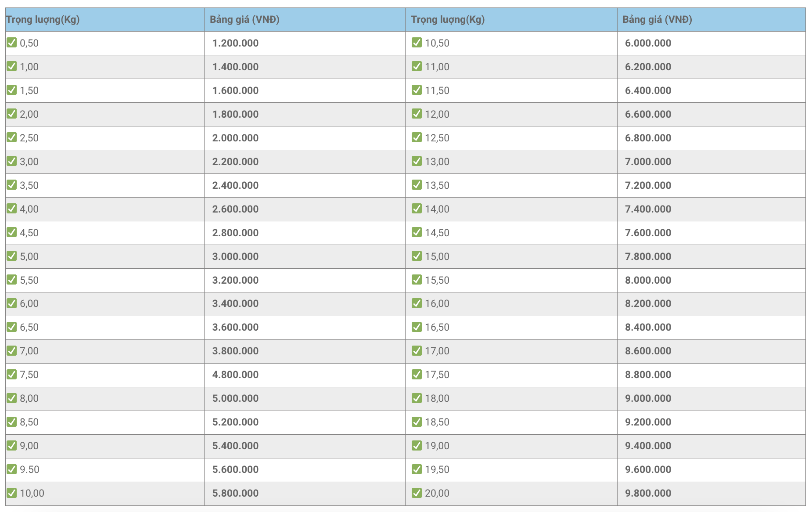
Task: Select the price 1.600.000
Action: [235, 90]
